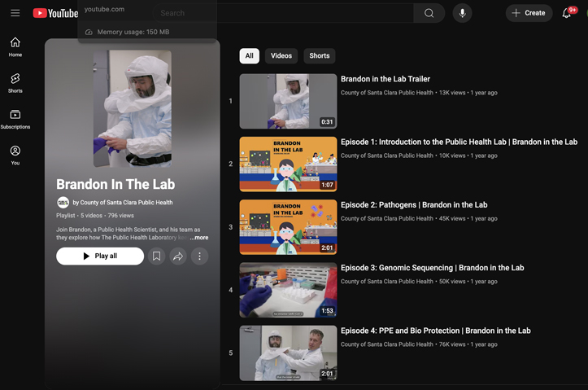Start voice search with microphone

(x=463, y=13)
